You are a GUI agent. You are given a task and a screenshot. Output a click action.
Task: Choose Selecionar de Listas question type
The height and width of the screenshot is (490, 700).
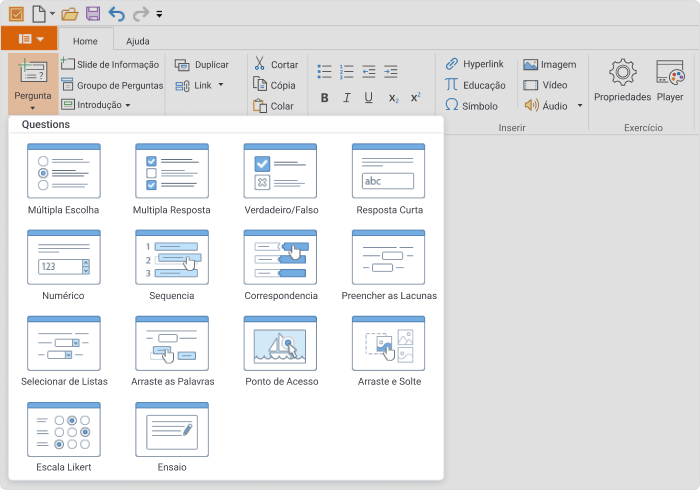64,351
